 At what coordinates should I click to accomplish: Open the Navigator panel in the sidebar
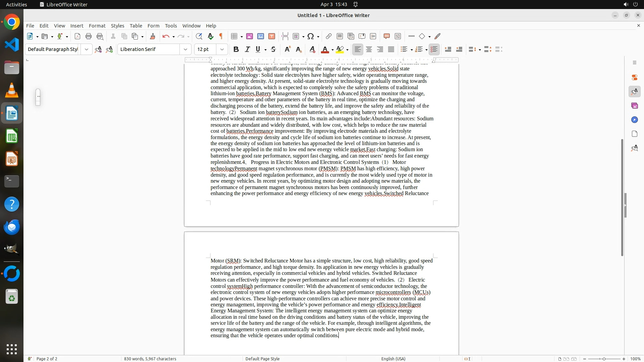[x=634, y=120]
